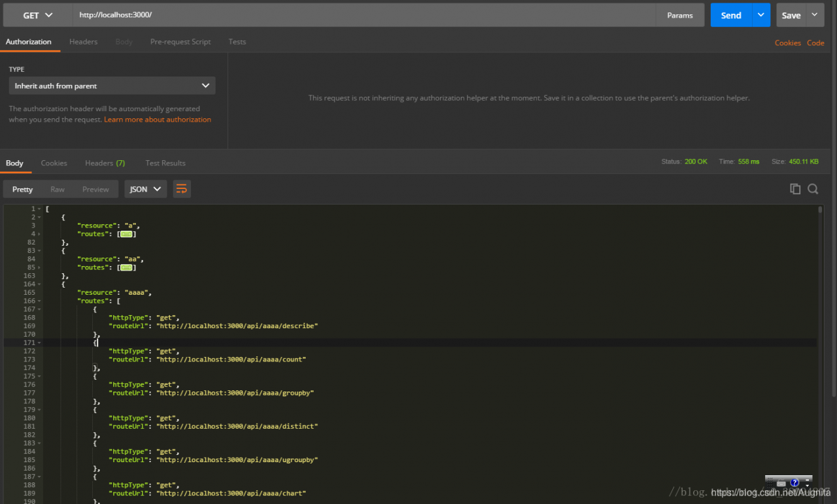Open the Inherit auth from parent dropdown
837x504 pixels.
[x=112, y=86]
